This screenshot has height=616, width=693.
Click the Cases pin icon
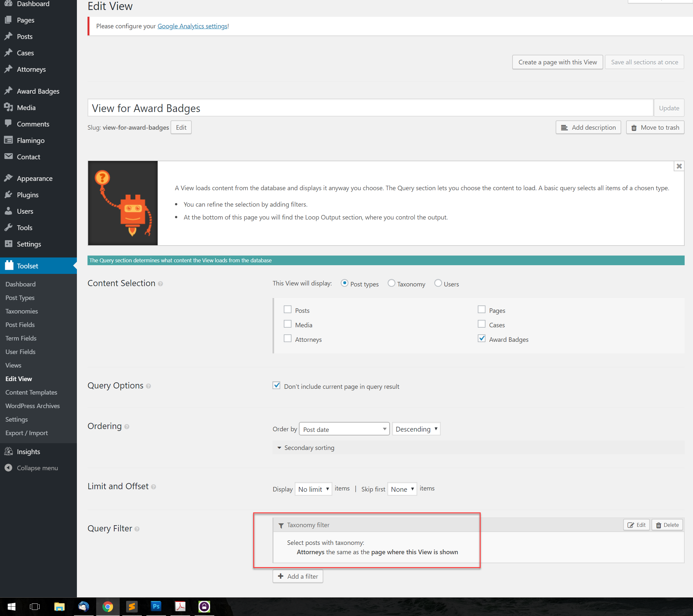point(8,53)
